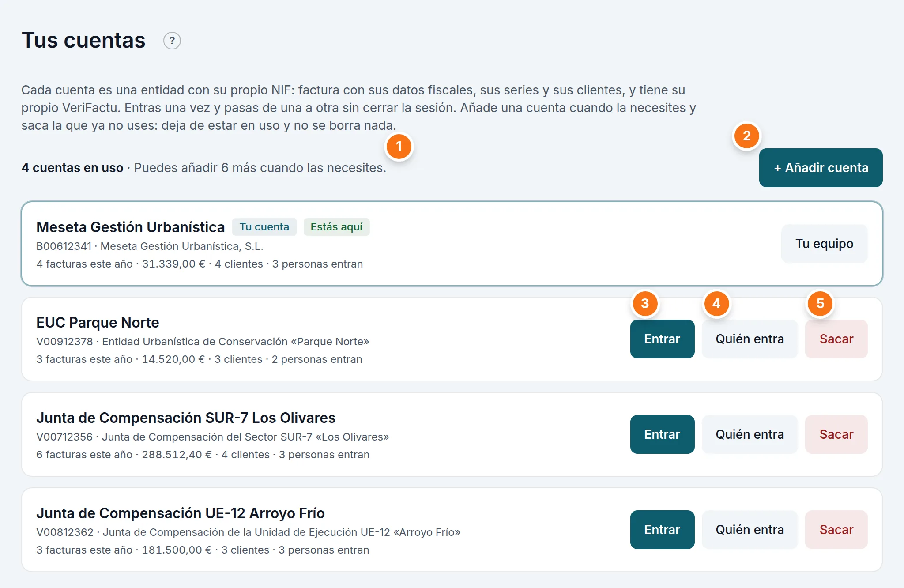The height and width of the screenshot is (588, 904).
Task: Show Quién entra for SUR-7 Los Olivares
Action: point(750,434)
